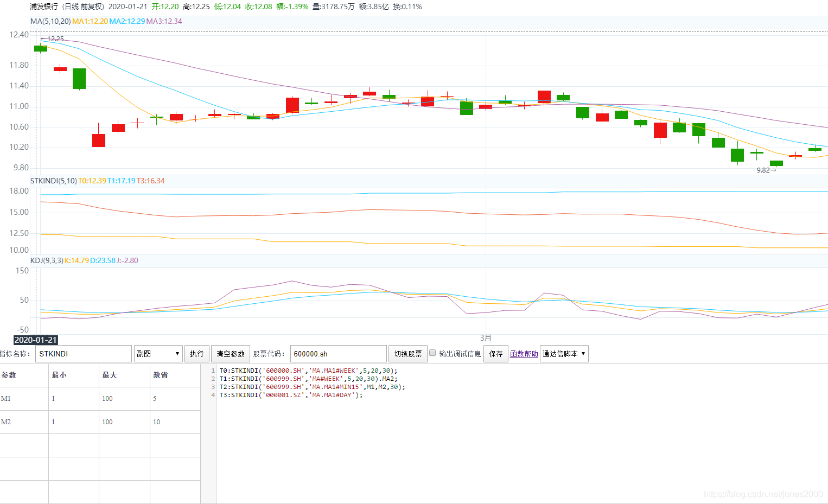Click the 幅:-1.39% change text

(x=292, y=7)
